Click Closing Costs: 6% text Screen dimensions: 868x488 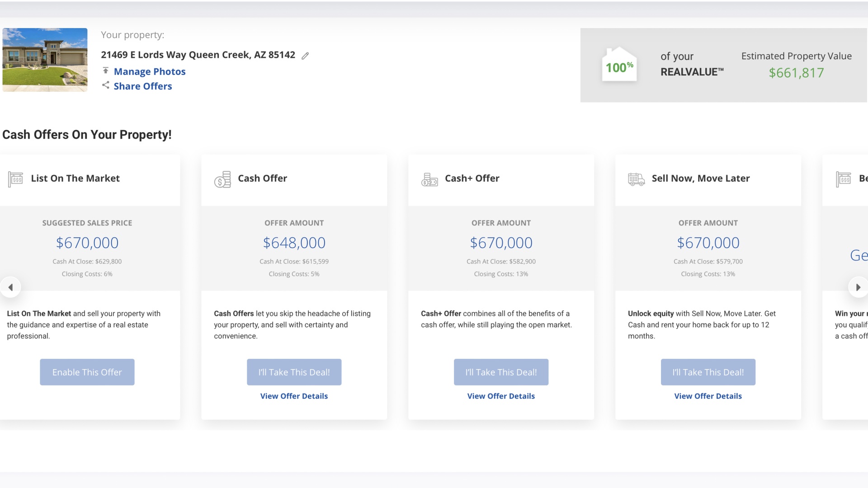click(x=87, y=274)
